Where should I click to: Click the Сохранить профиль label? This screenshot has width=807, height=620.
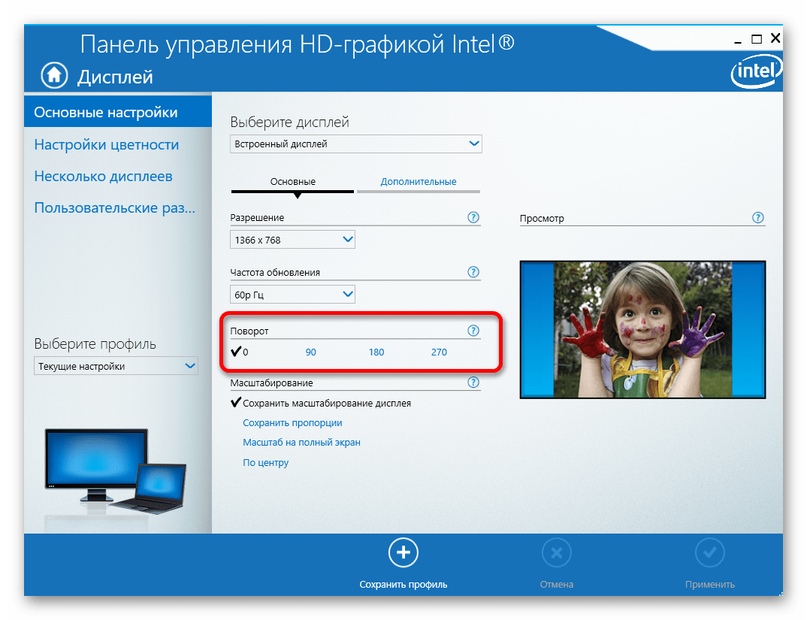(x=403, y=584)
